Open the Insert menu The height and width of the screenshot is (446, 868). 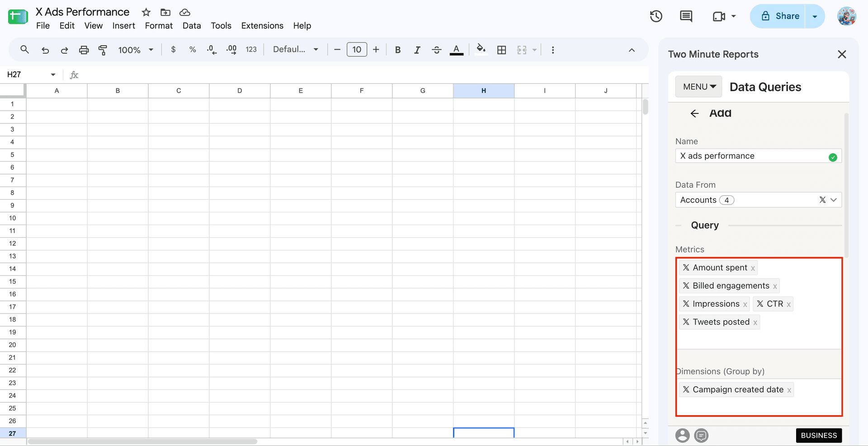click(x=124, y=26)
